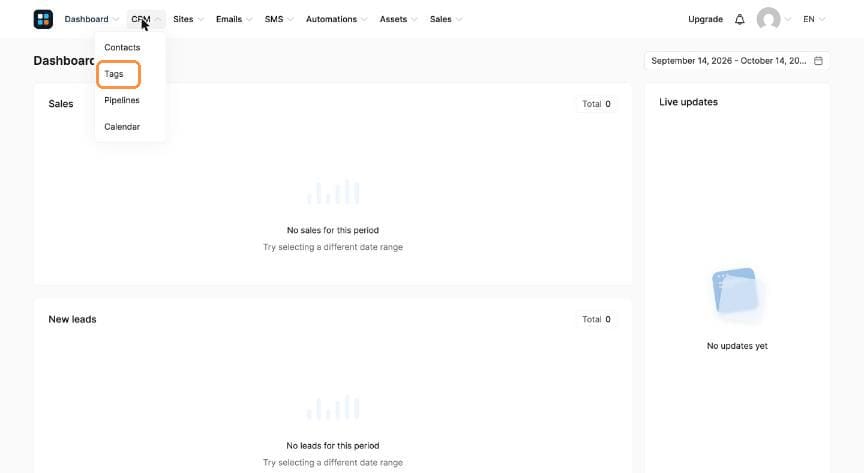Click the Assets chevron arrow

(414, 19)
